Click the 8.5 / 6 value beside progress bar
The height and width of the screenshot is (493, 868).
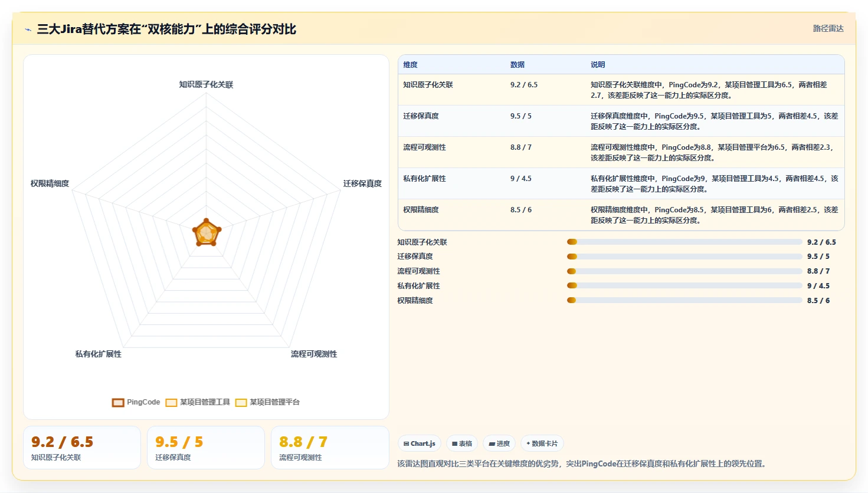pos(818,301)
